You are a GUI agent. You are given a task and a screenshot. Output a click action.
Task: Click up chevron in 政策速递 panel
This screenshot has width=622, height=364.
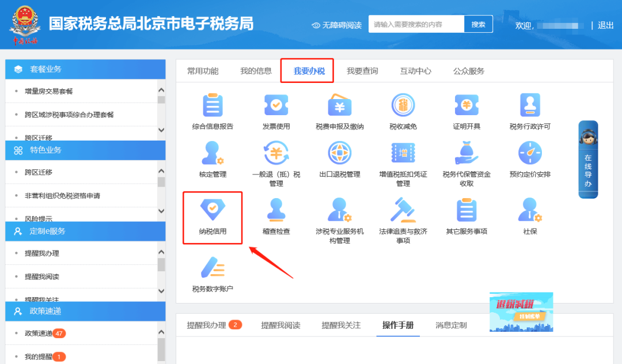pyautogui.click(x=161, y=332)
